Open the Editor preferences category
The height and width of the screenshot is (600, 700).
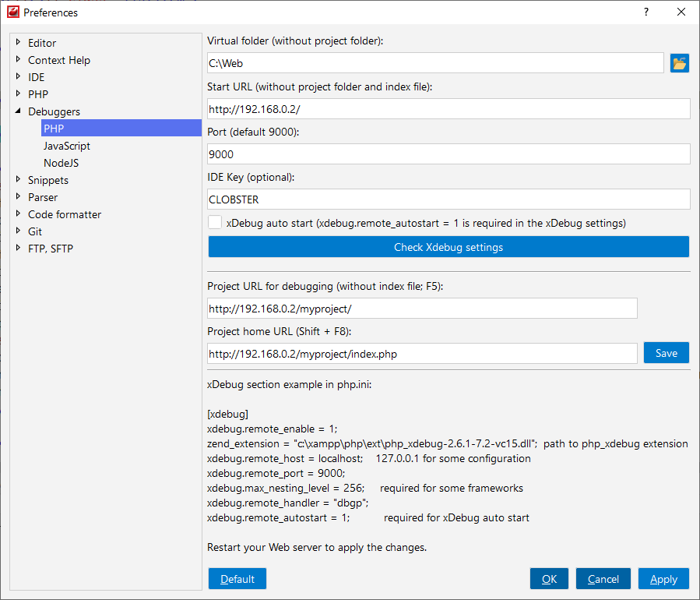42,43
